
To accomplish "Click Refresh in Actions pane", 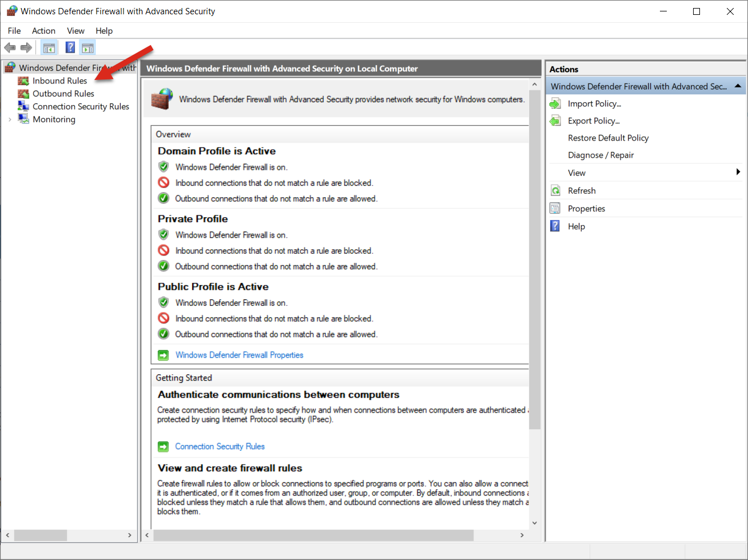I will click(x=582, y=191).
